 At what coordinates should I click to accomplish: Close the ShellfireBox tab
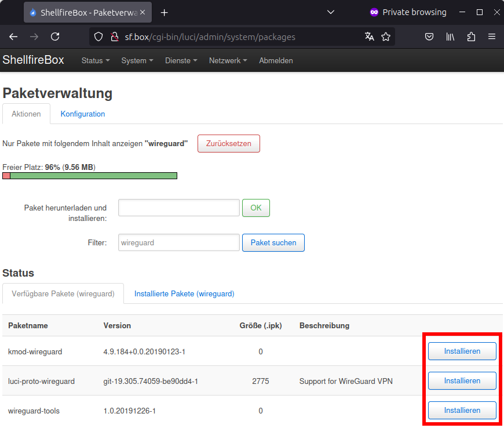click(143, 12)
